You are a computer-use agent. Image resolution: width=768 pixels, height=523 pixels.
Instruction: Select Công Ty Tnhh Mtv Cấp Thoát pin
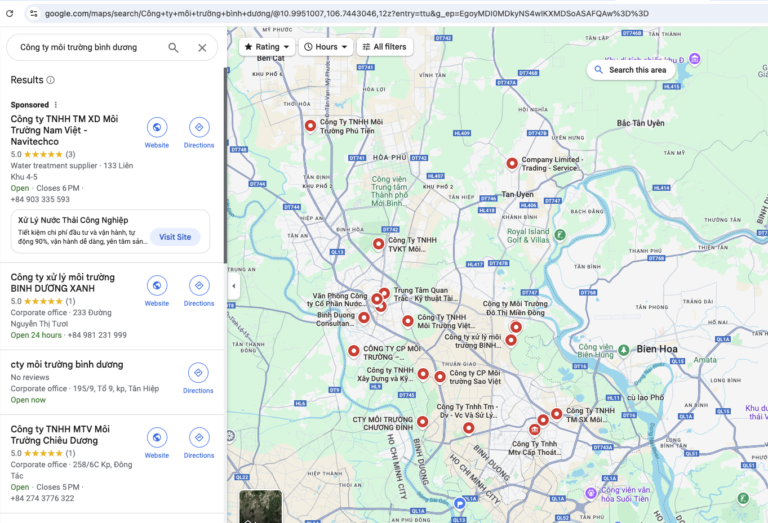[x=534, y=429]
